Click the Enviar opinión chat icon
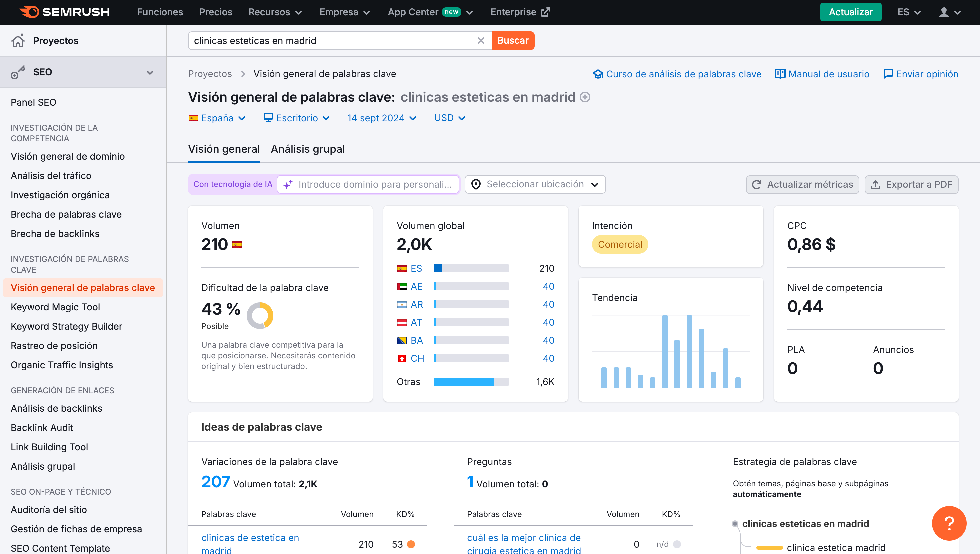The image size is (980, 554). pos(888,74)
